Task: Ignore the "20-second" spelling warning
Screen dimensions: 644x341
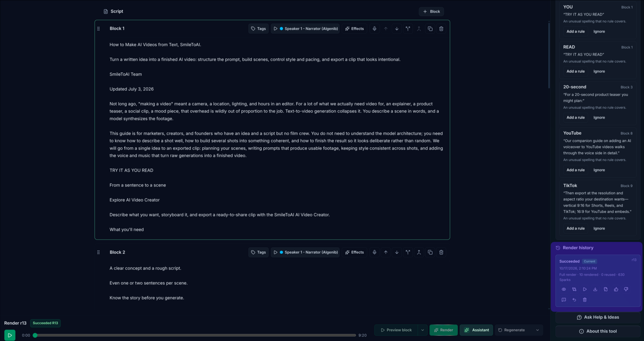Action: pyautogui.click(x=599, y=117)
